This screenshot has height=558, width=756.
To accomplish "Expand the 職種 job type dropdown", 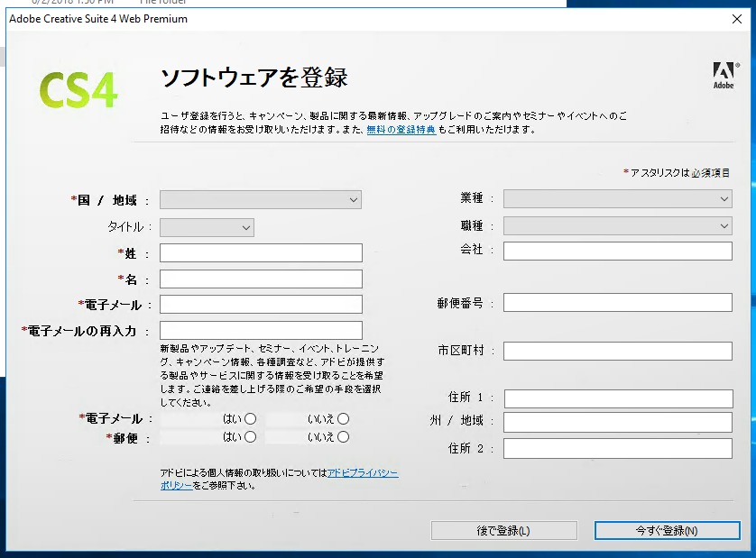I will point(618,225).
